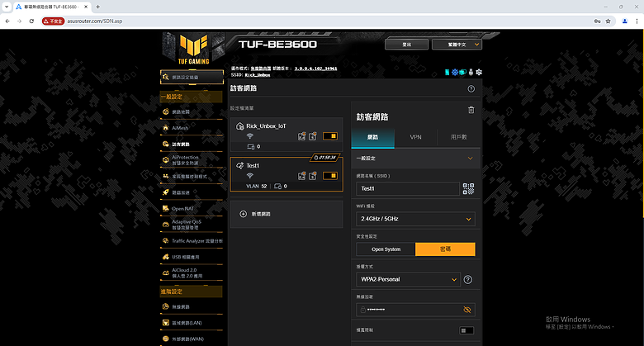Bookmark this page with star icon
Viewport: 644px width, 346px height.
tap(608, 21)
